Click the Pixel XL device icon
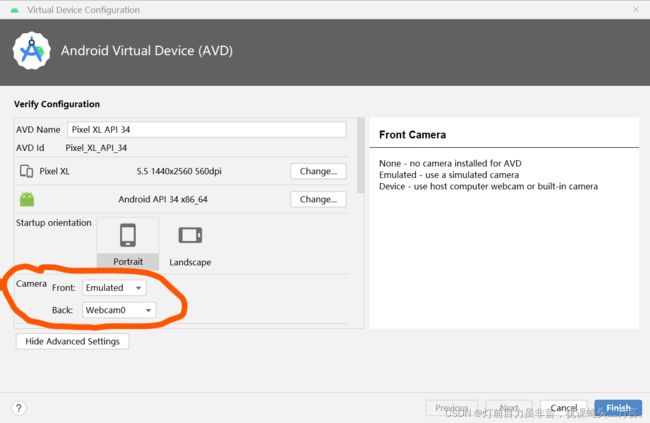The height and width of the screenshot is (423, 650). coord(27,171)
